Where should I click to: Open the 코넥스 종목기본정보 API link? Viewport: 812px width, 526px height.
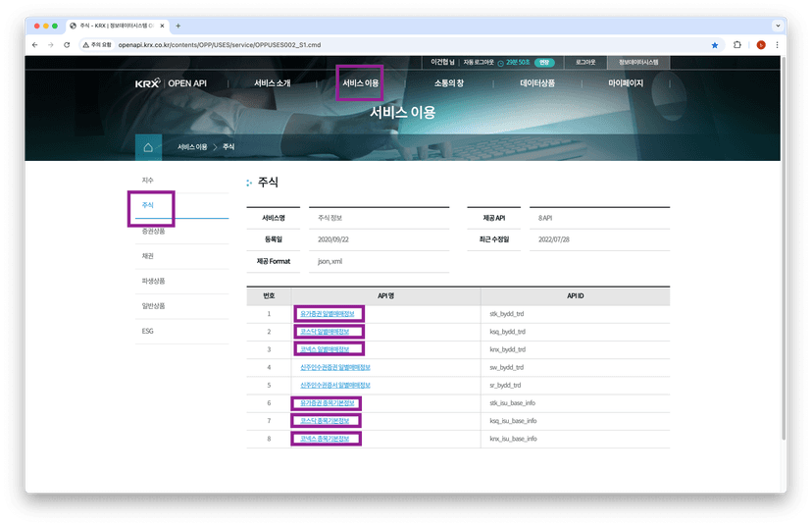tap(325, 439)
